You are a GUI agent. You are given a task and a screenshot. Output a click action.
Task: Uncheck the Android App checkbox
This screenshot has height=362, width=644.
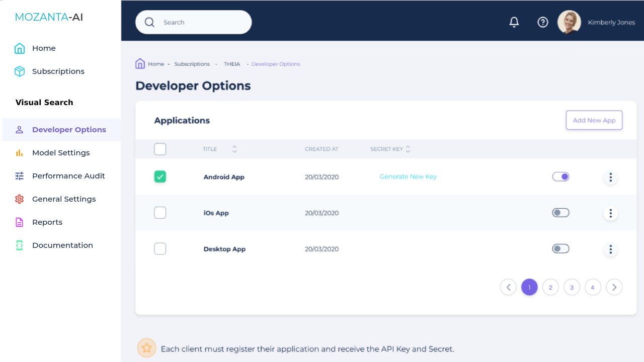(x=160, y=177)
